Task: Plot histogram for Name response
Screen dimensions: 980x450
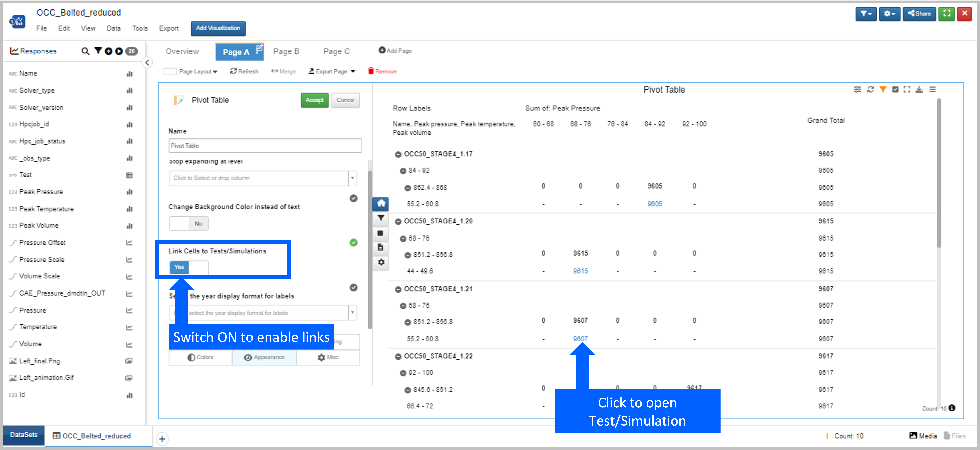Action: click(130, 74)
